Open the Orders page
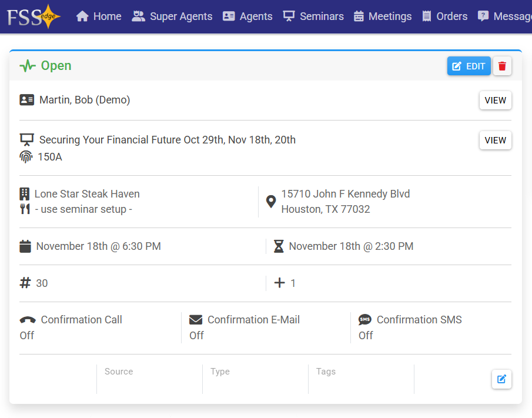The height and width of the screenshot is (418, 532). [x=444, y=16]
